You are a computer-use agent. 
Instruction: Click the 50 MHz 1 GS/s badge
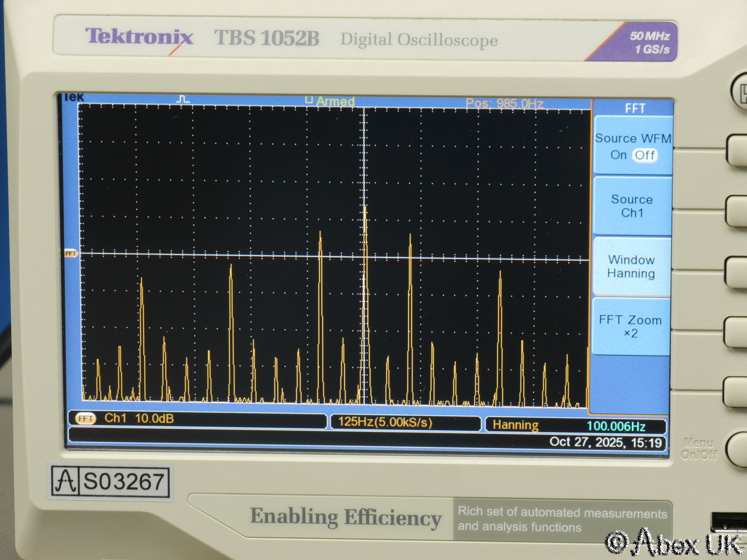[x=648, y=42]
